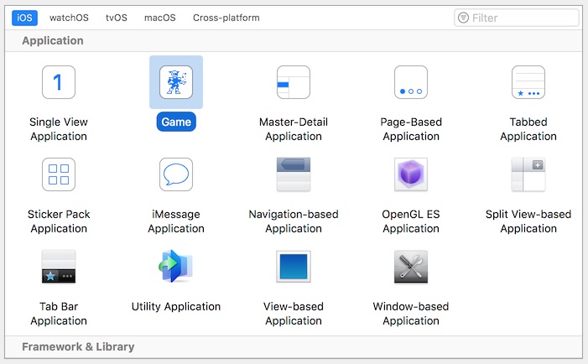Click the 'Navigation-based Application' label
This screenshot has height=364, width=588.
pyautogui.click(x=294, y=221)
